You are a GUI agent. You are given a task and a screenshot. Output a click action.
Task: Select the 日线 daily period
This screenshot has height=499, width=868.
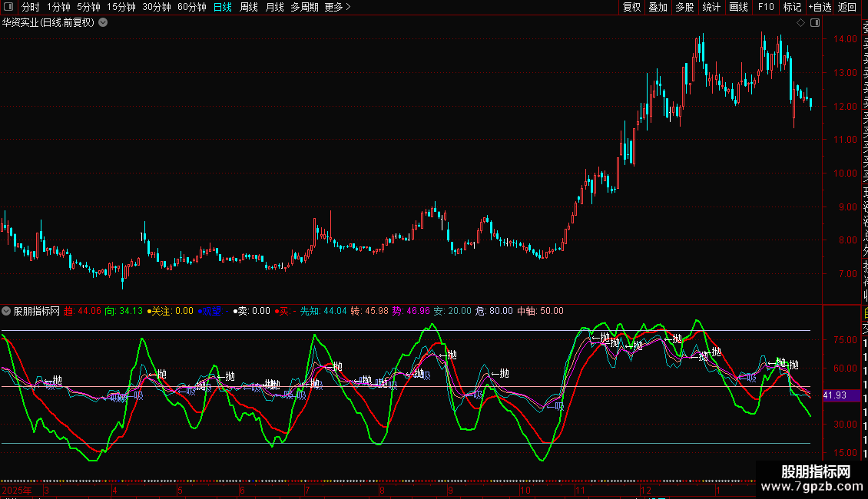coord(223,7)
